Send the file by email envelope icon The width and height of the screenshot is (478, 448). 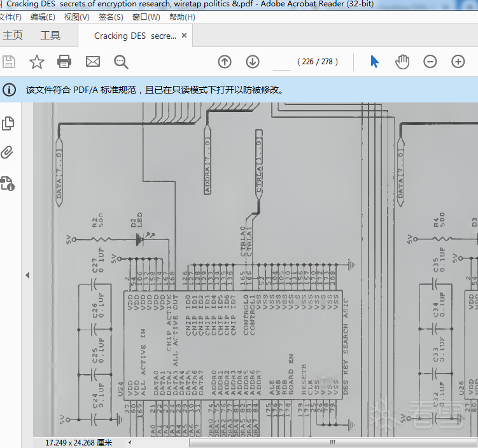click(x=93, y=62)
